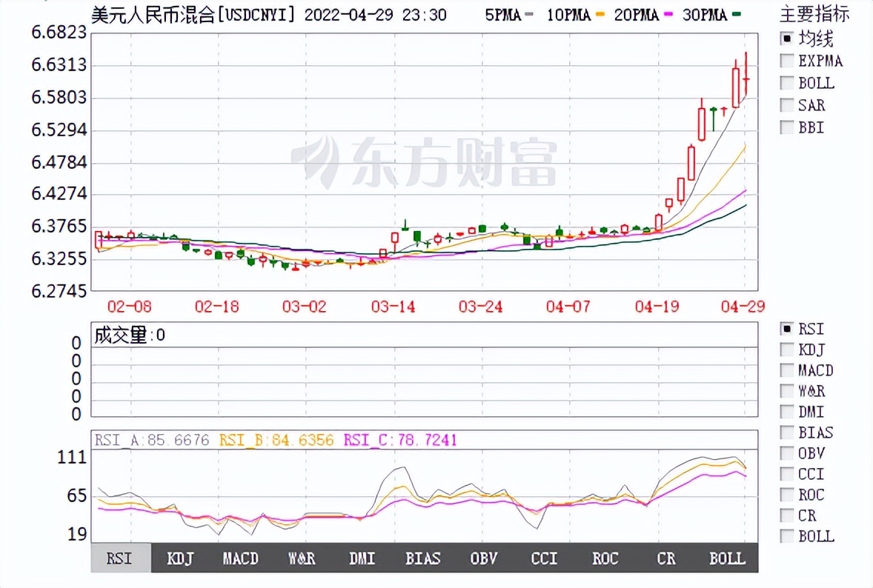Disable the 均线 moving average checkbox
The width and height of the screenshot is (873, 588).
(x=786, y=39)
